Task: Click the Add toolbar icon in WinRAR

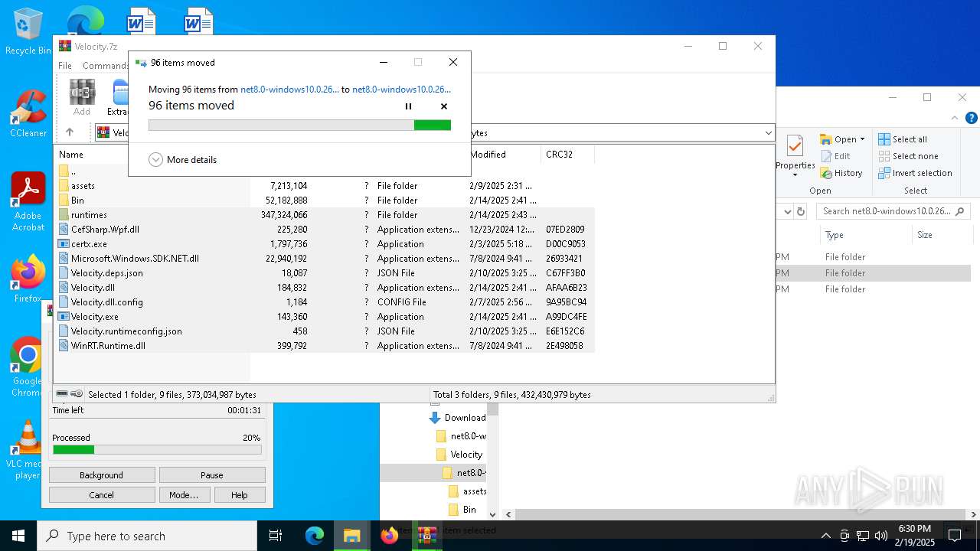Action: [82, 96]
